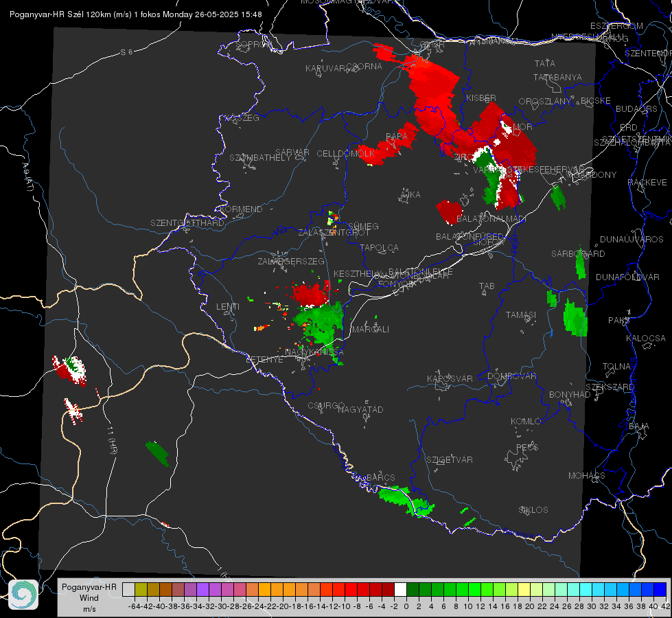The height and width of the screenshot is (618, 672).
Task: Click the SZOMBATHELY city label
Action: coord(260,158)
